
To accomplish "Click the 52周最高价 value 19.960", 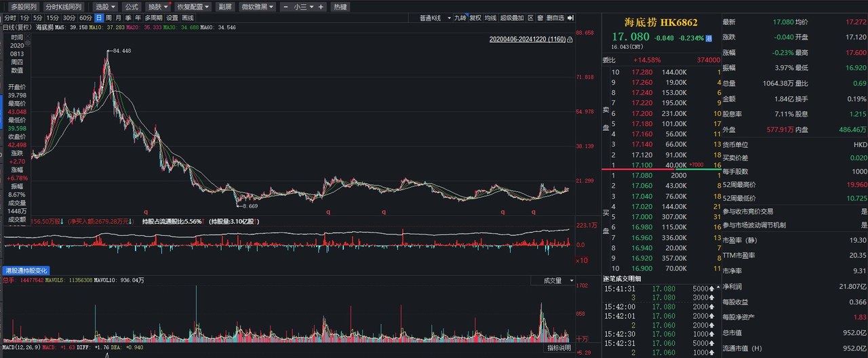I will (x=856, y=184).
